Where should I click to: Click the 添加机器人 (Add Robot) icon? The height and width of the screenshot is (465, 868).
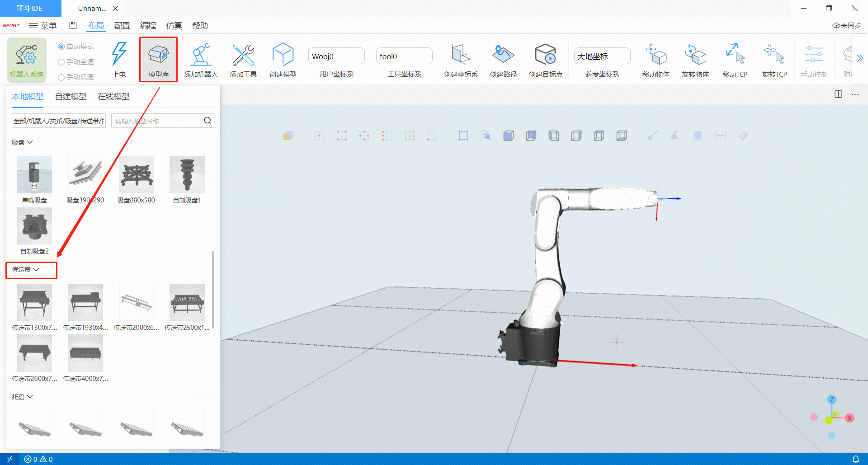(201, 56)
